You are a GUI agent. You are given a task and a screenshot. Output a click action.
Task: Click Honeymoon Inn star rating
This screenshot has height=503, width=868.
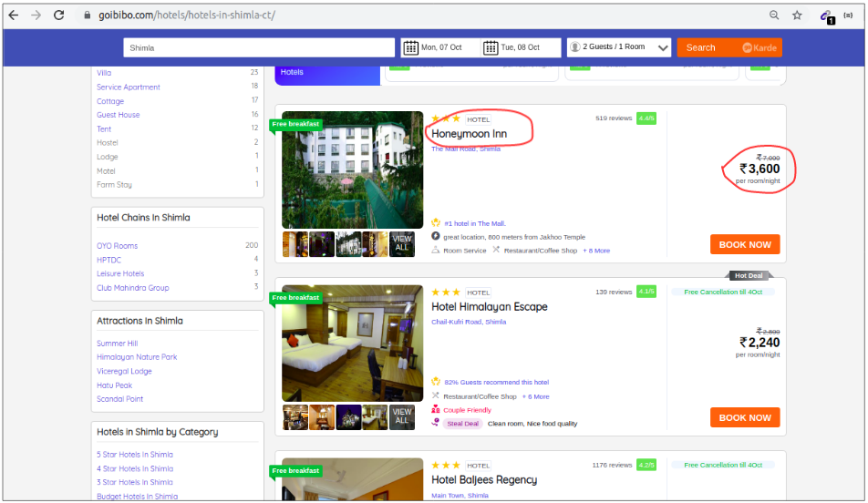(x=446, y=118)
